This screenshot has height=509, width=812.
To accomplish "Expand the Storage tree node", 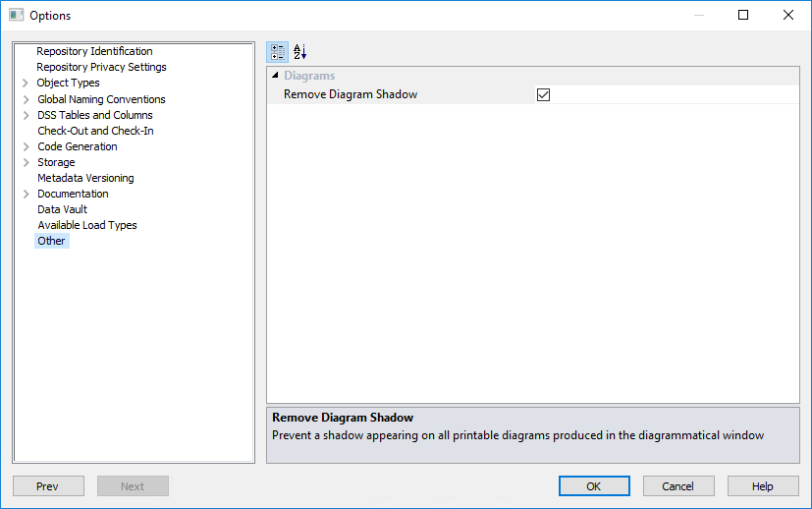I will point(26,162).
